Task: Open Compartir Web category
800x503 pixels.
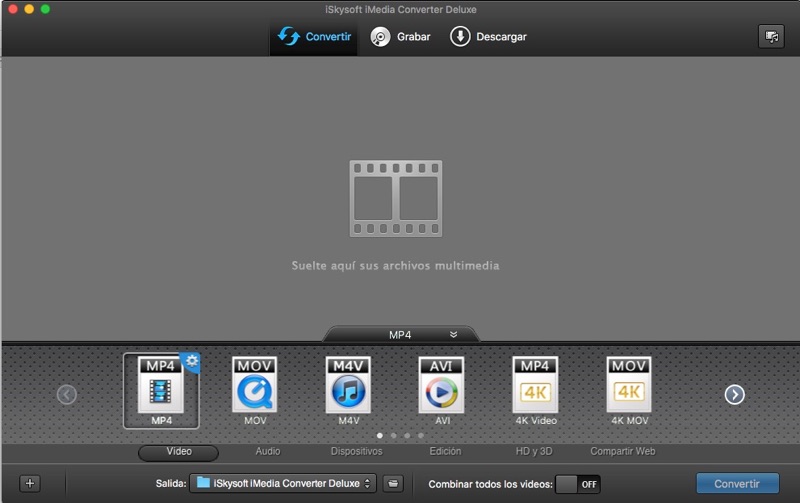Action: pyautogui.click(x=622, y=451)
